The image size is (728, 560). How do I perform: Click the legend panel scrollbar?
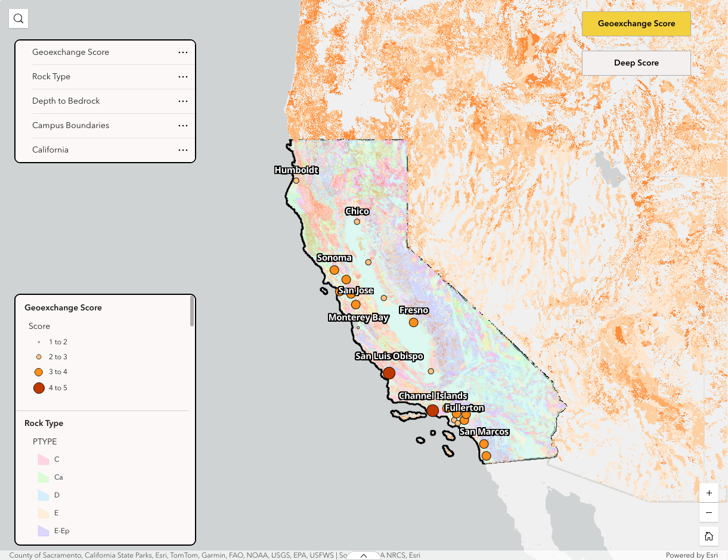point(192,311)
